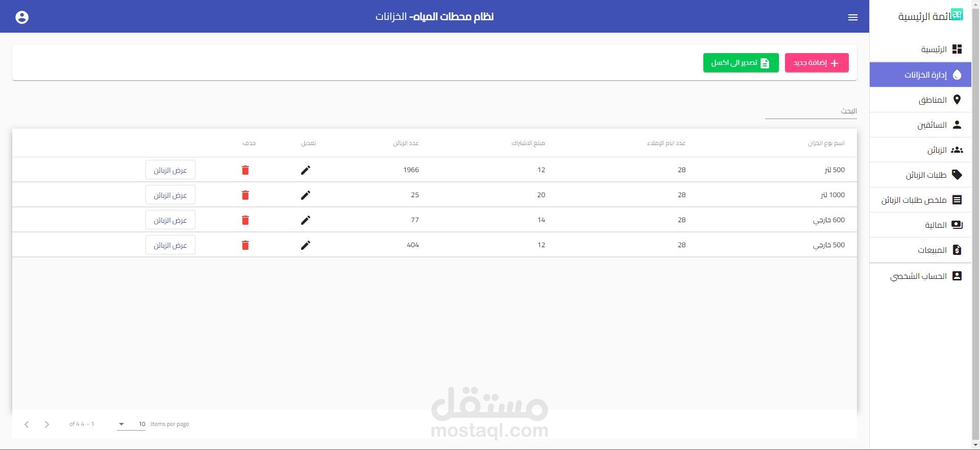Click the مبلغ الاشتراك column header
The image size is (980, 450).
[x=528, y=143]
